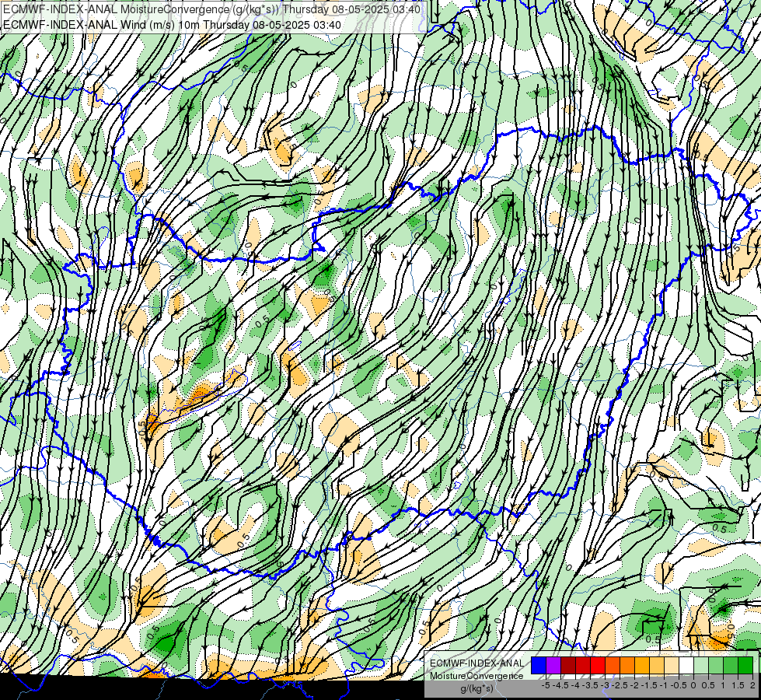Click the white legend swatch left of 0
This screenshot has width=761, height=700.
tap(686, 665)
